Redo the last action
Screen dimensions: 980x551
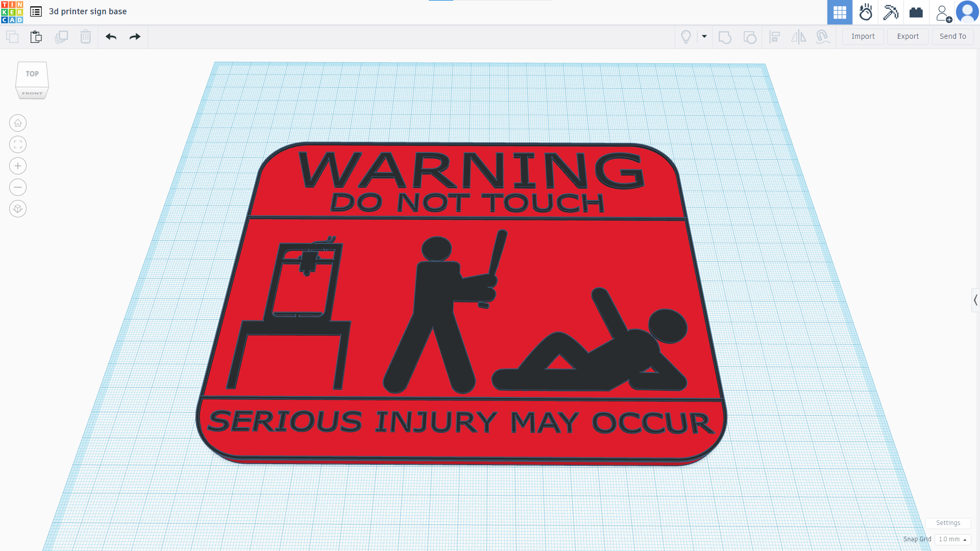tap(135, 37)
